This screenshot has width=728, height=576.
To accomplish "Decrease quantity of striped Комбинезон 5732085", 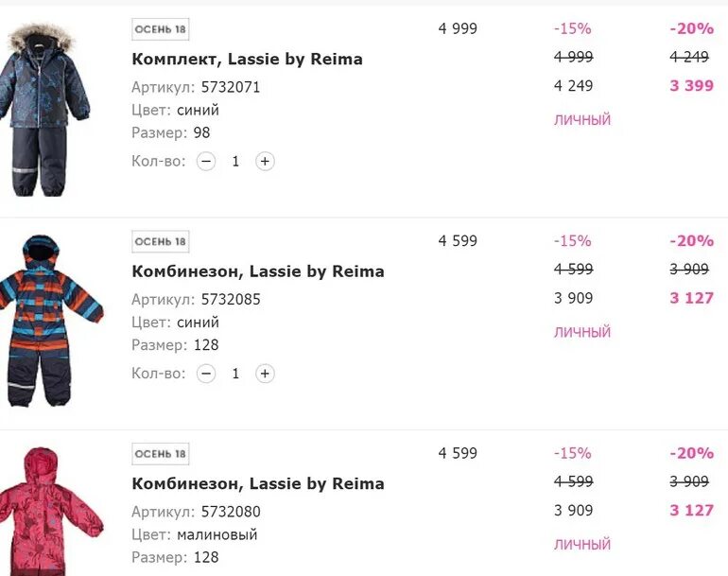I will (x=206, y=374).
